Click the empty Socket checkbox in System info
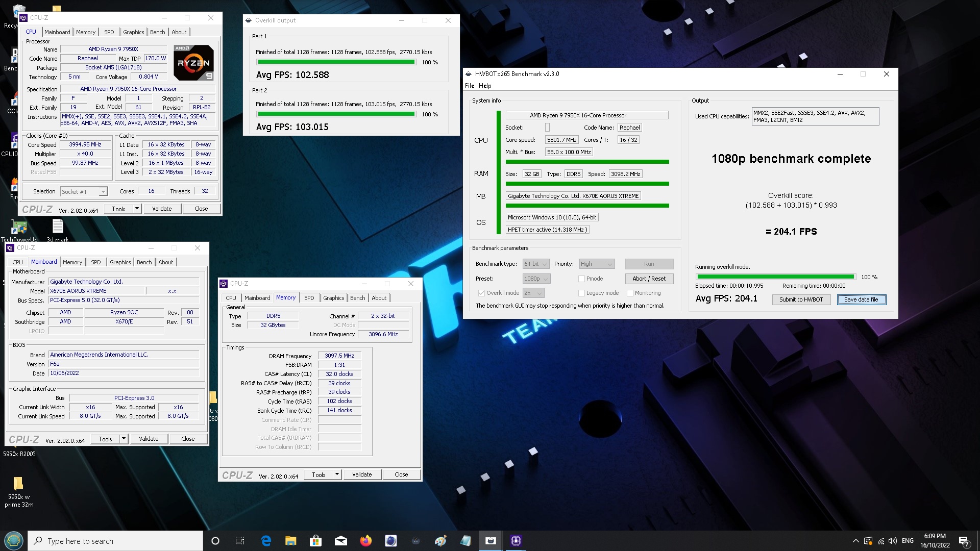Image resolution: width=980 pixels, height=551 pixels. tap(547, 128)
